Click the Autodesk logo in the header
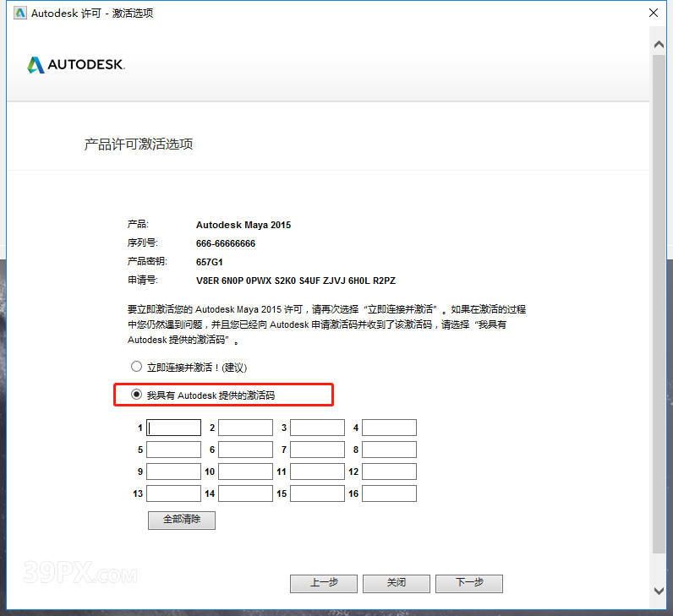Screen dimensions: 673x616 [x=75, y=65]
